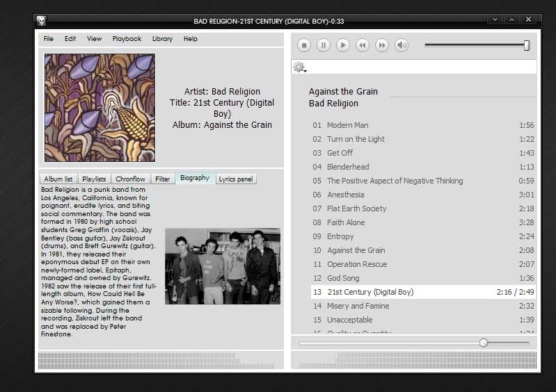Open the Help menu
This screenshot has height=392, width=556.
[x=191, y=39]
